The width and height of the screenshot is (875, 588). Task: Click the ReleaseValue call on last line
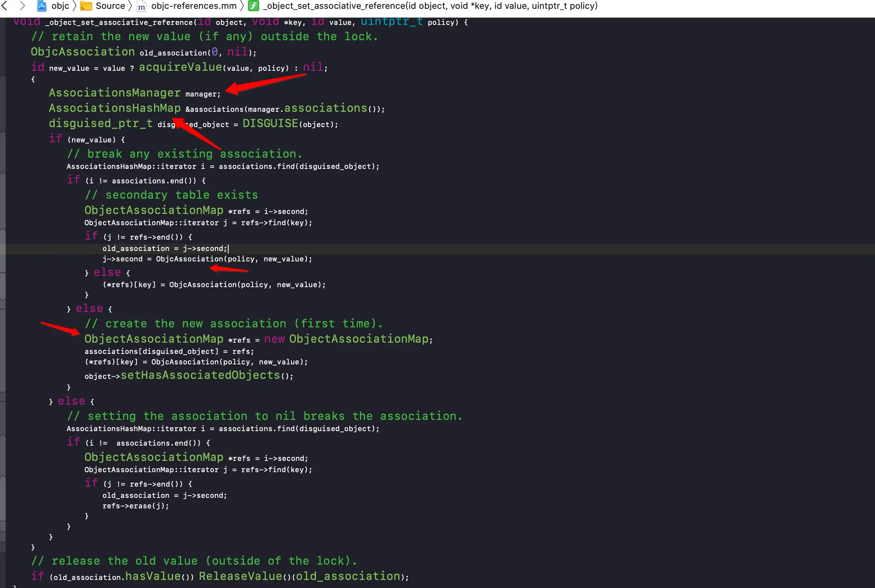pyautogui.click(x=240, y=576)
